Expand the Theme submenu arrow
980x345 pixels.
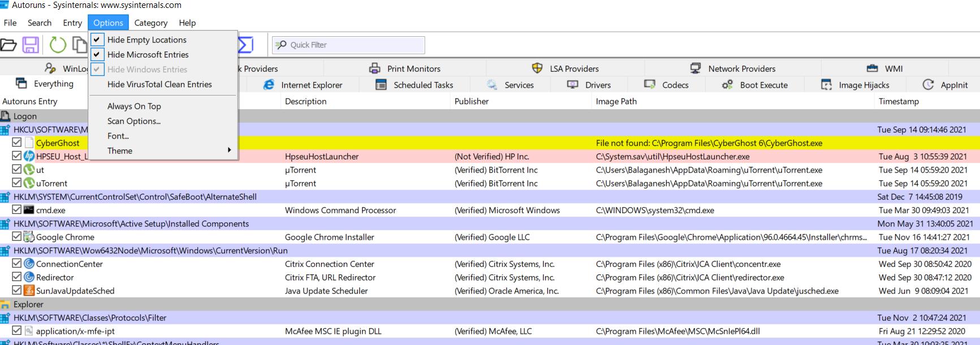tap(229, 150)
